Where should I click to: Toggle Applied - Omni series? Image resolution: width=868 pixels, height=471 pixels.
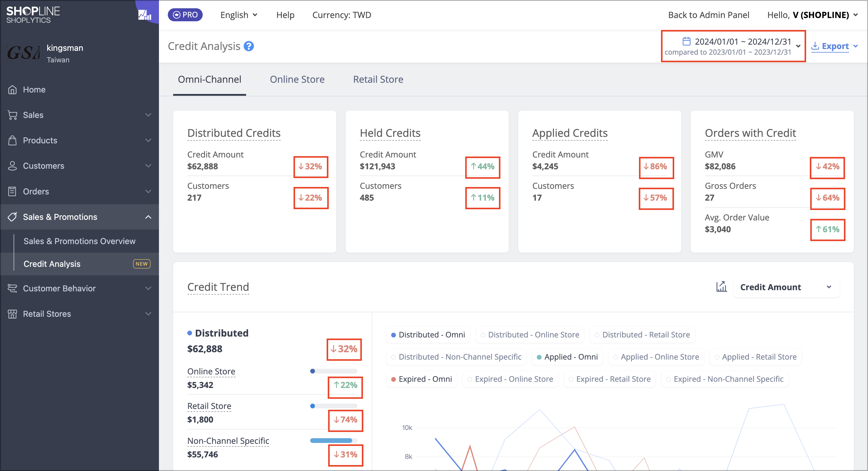(567, 357)
